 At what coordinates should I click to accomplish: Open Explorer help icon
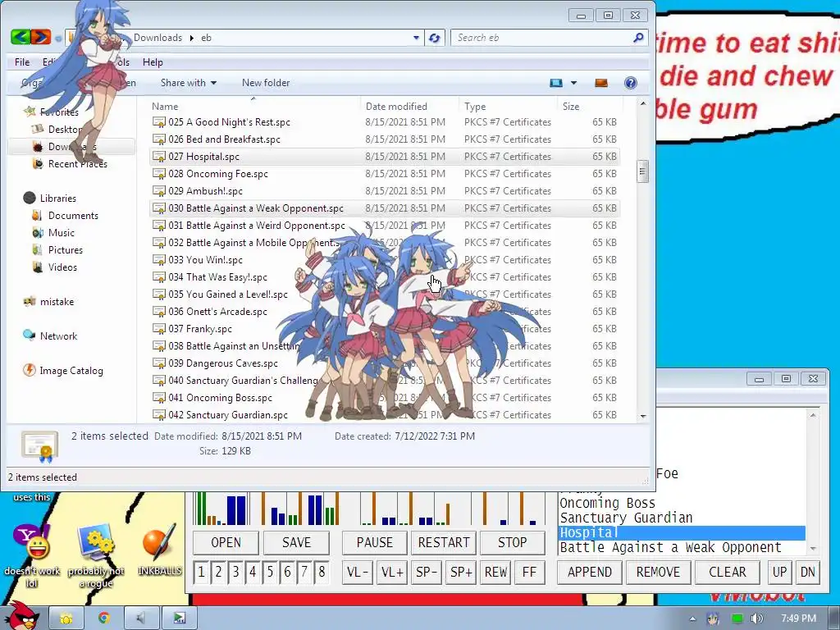(631, 83)
